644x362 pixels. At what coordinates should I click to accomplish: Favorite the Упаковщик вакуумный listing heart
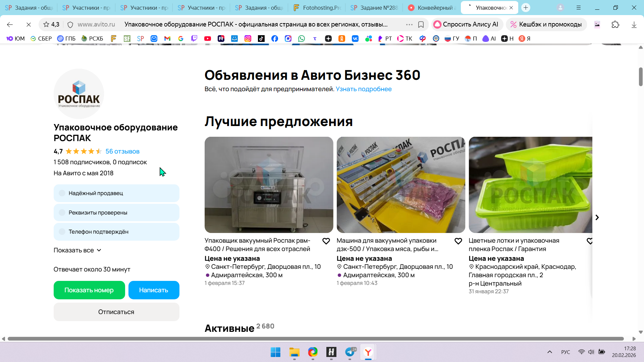(x=326, y=241)
